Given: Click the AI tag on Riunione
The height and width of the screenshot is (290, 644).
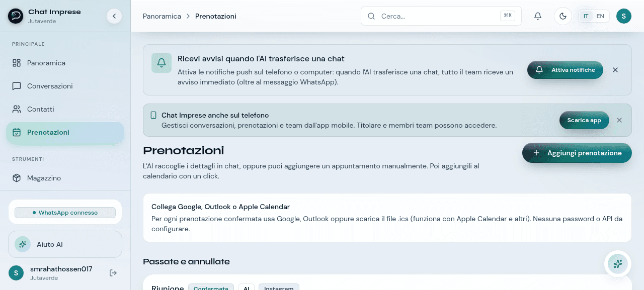Looking at the screenshot, I should [x=247, y=287].
